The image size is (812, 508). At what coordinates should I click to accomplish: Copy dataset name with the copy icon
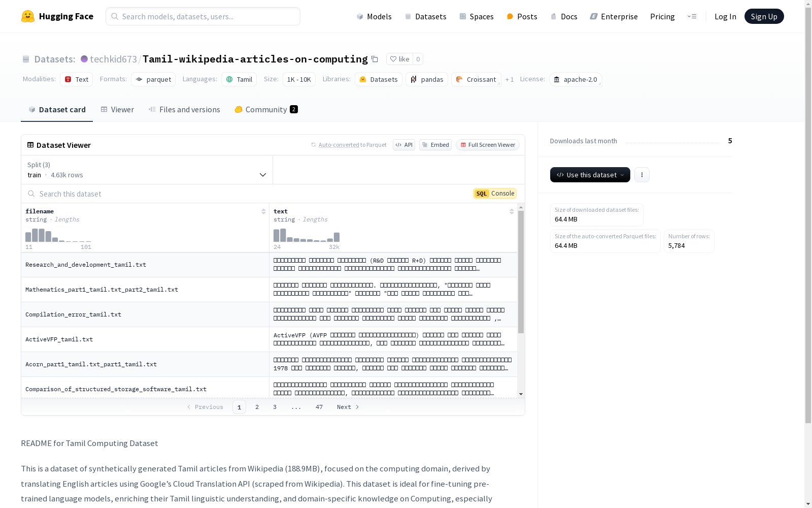click(375, 59)
